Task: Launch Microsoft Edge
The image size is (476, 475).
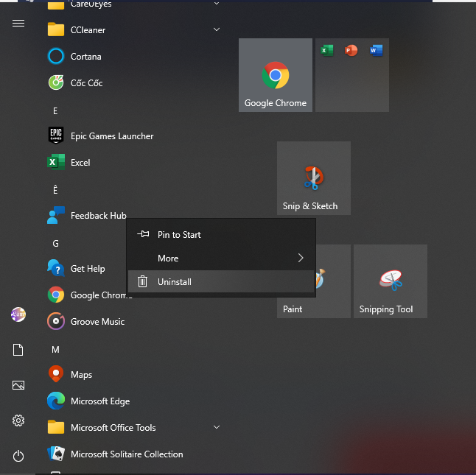Action: (x=134, y=401)
